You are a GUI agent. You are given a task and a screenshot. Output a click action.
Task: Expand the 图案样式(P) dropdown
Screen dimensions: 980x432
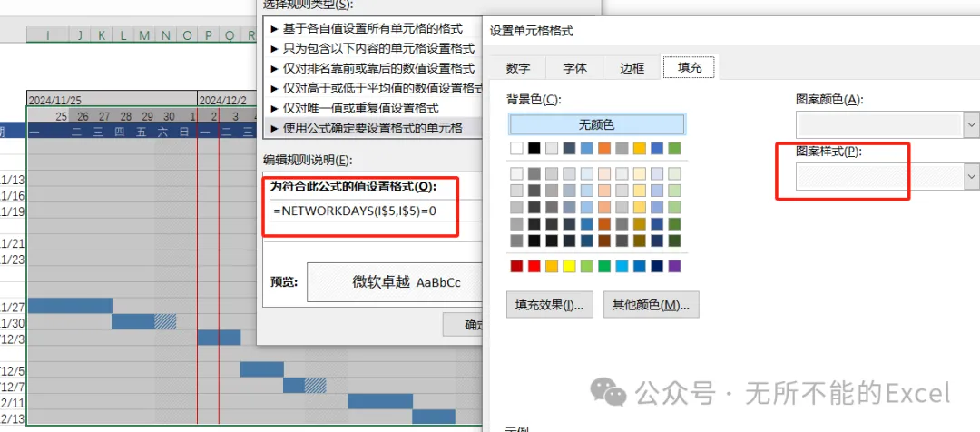(x=971, y=177)
